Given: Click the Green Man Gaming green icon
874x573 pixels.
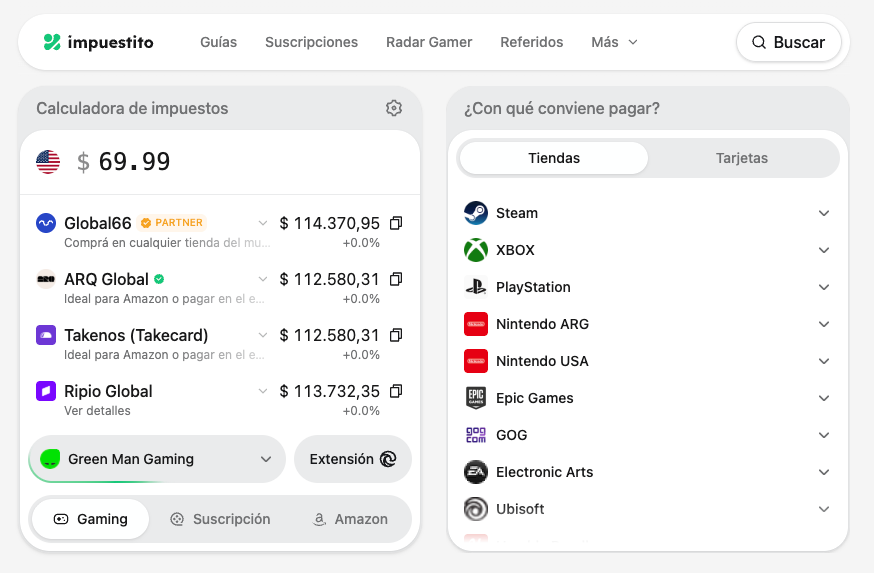Looking at the screenshot, I should 50,459.
